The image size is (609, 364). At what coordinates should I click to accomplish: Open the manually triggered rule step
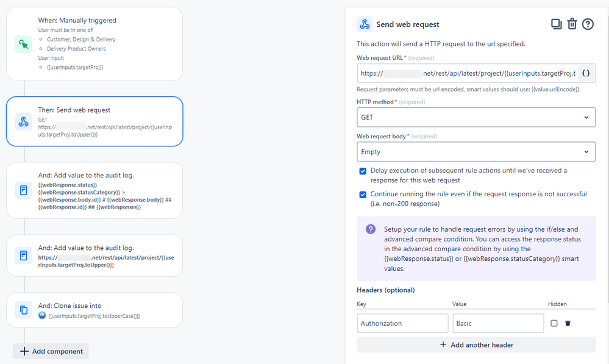(x=94, y=44)
